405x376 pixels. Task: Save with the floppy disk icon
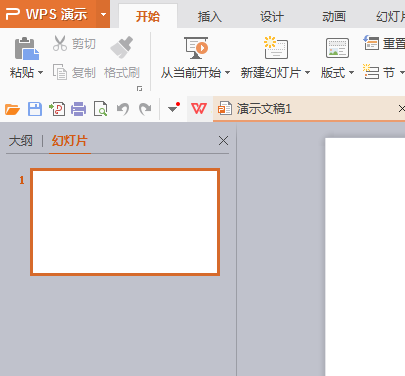pos(35,109)
